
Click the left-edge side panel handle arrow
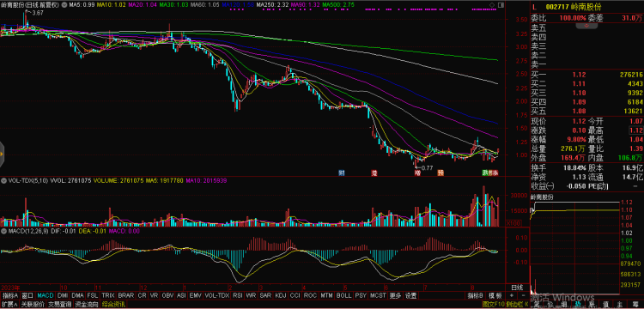pyautogui.click(x=2, y=154)
